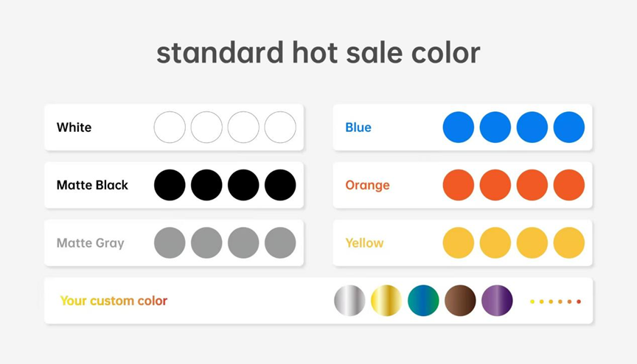Click the Yellow color label
637x364 pixels.
coord(364,243)
